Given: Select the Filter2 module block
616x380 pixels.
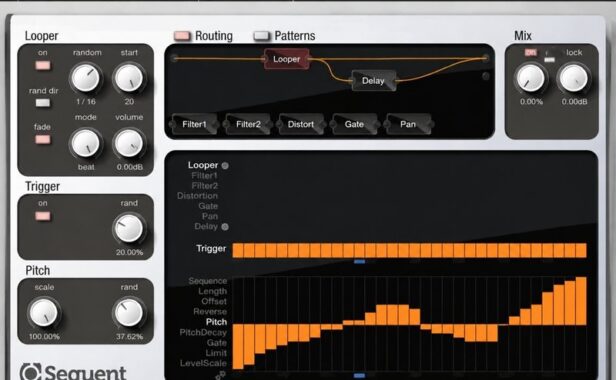Looking at the screenshot, I should (248, 124).
